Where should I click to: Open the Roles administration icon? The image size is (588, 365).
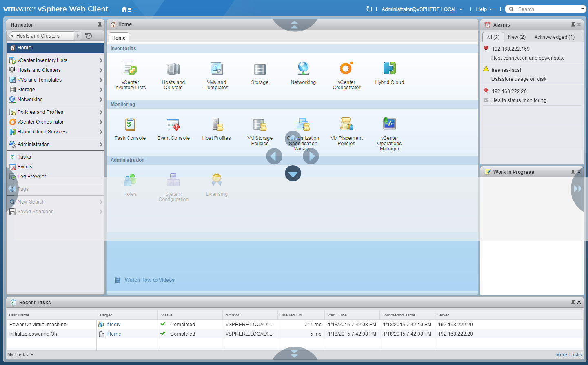coord(130,180)
